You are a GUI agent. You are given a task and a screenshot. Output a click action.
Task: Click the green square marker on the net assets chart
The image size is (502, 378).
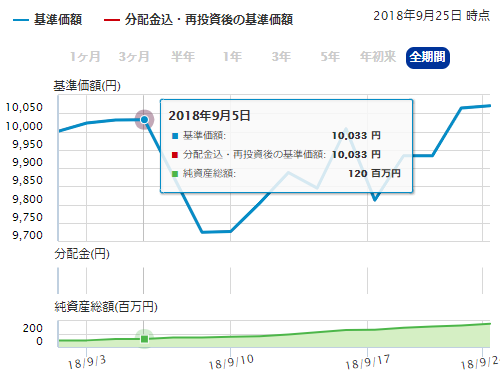tap(144, 339)
